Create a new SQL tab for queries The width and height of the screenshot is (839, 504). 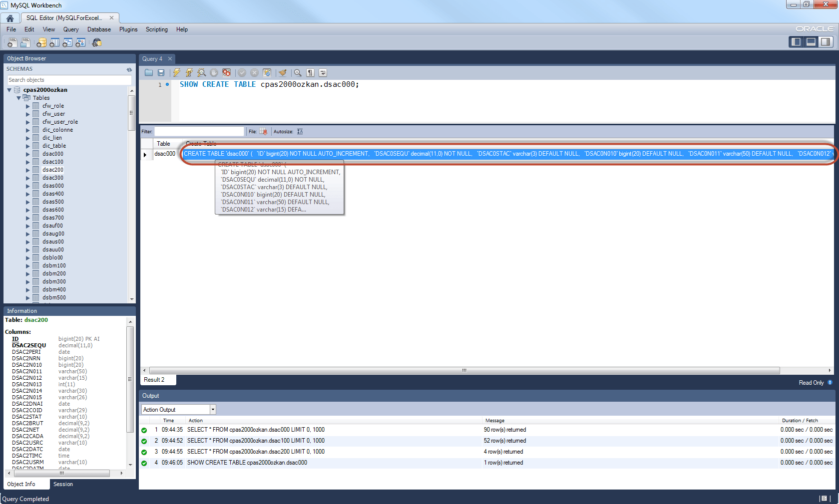12,43
